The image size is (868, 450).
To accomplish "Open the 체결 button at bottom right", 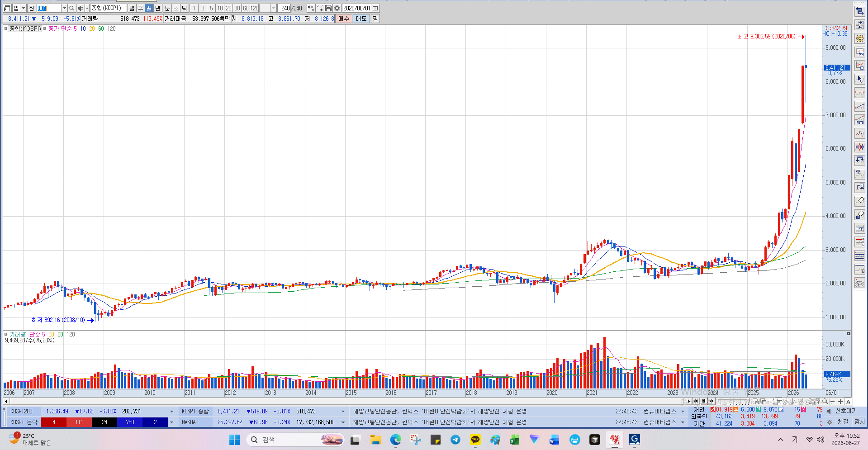I will [x=843, y=422].
